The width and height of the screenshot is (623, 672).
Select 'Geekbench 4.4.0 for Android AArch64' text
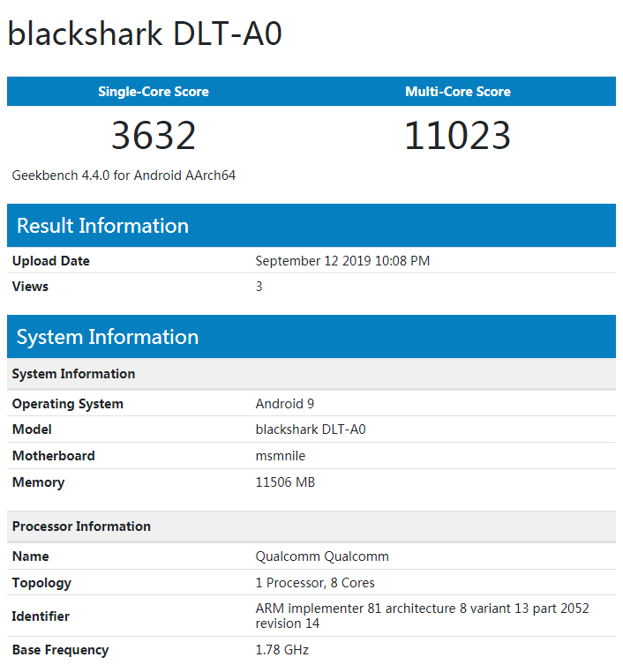pos(124,175)
